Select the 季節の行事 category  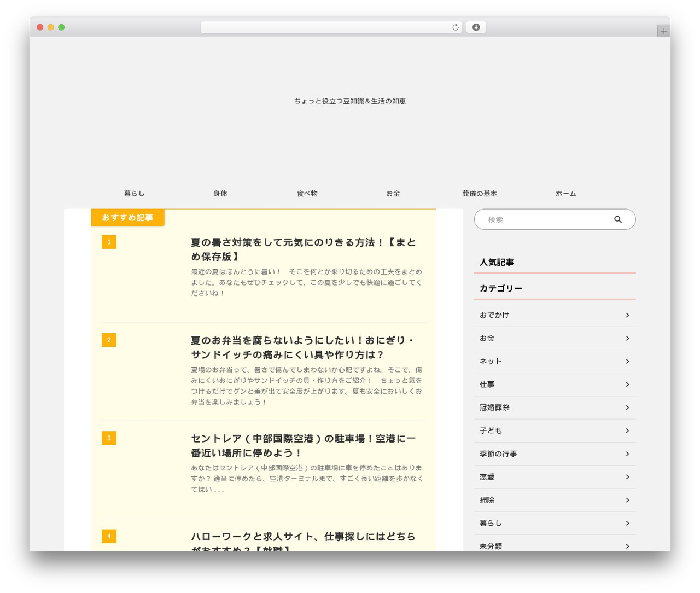coord(555,454)
